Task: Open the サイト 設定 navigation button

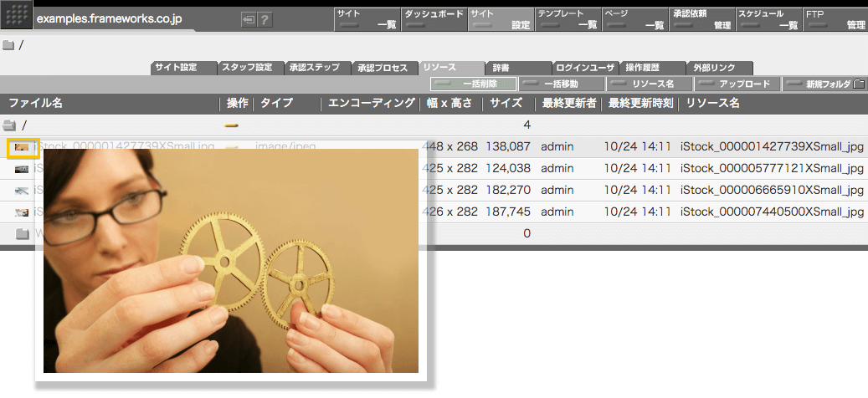Action: (501, 19)
